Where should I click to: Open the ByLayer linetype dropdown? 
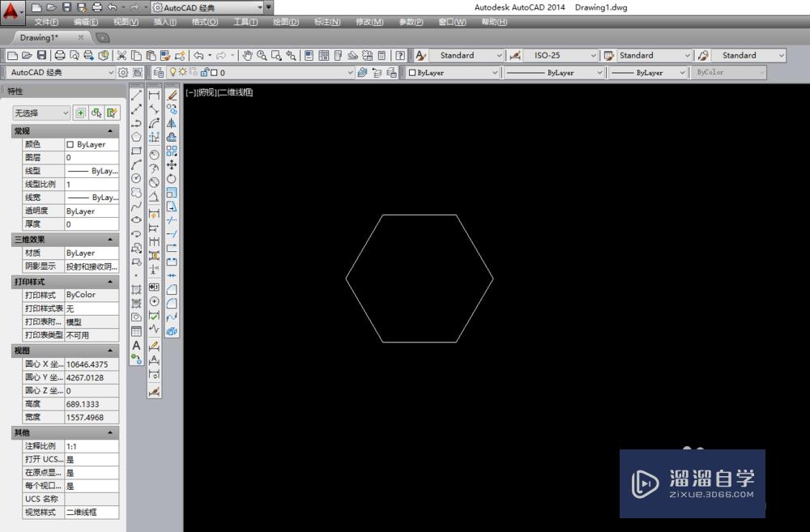[555, 72]
